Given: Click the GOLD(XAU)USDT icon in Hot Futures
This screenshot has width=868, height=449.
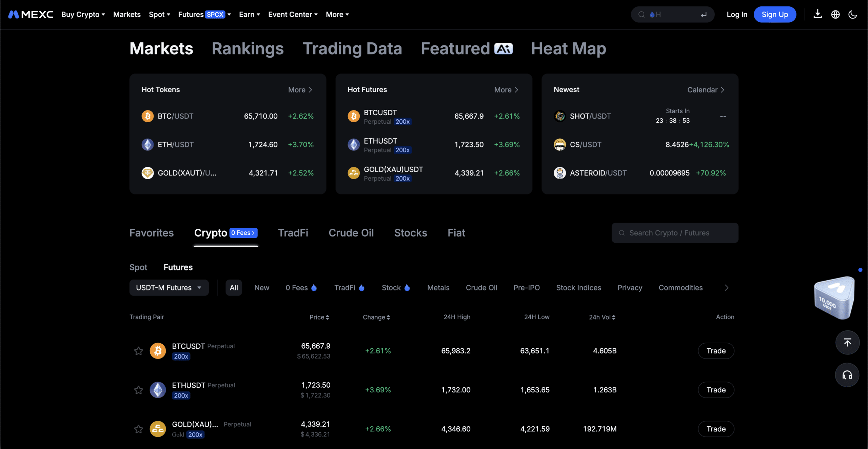Looking at the screenshot, I should [x=354, y=173].
